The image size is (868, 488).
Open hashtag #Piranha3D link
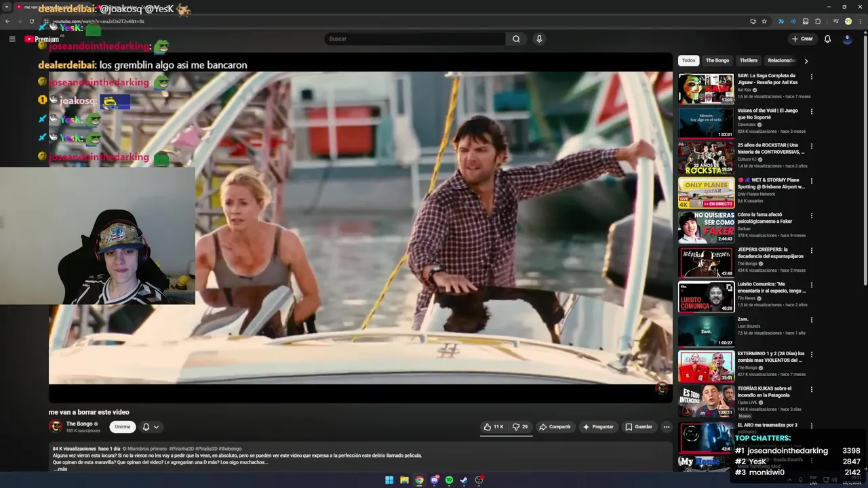click(182, 449)
